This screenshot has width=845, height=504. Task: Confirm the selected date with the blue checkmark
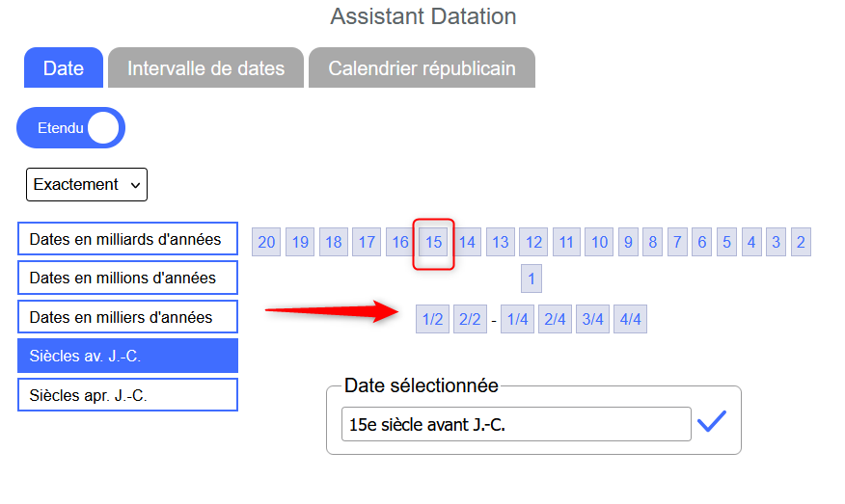[711, 422]
